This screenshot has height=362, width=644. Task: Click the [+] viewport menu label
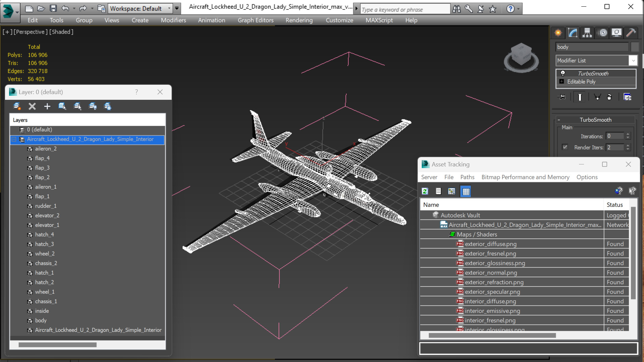click(x=7, y=32)
